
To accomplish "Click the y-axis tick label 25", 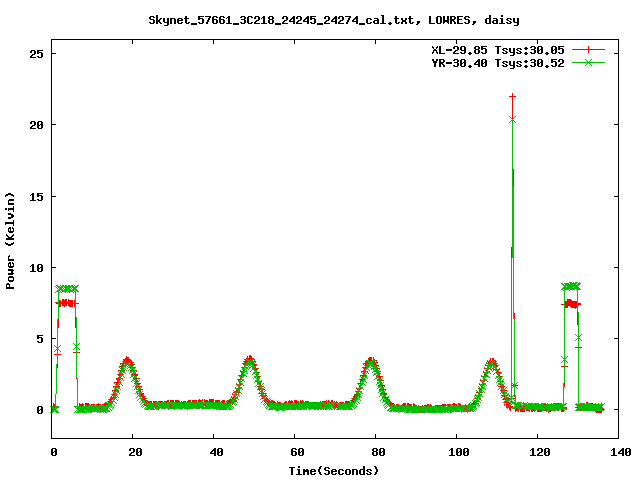I will 36,54.
